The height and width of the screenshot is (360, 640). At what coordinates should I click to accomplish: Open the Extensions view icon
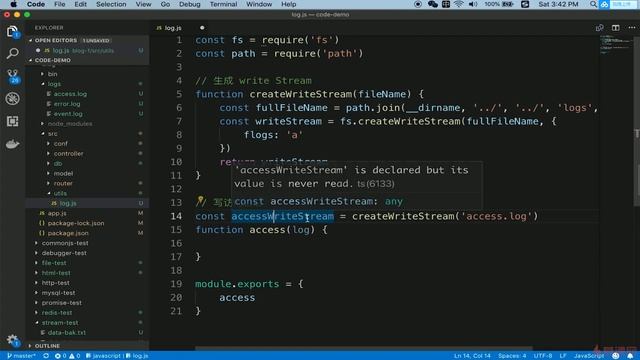point(12,121)
